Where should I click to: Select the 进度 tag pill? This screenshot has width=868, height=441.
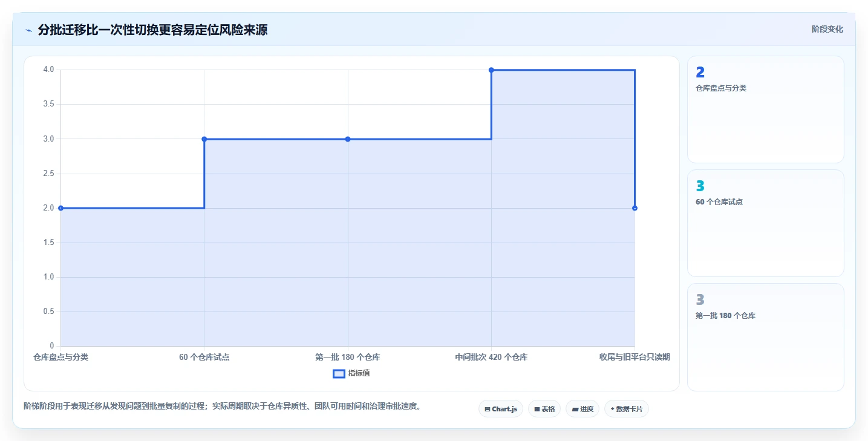click(x=582, y=409)
